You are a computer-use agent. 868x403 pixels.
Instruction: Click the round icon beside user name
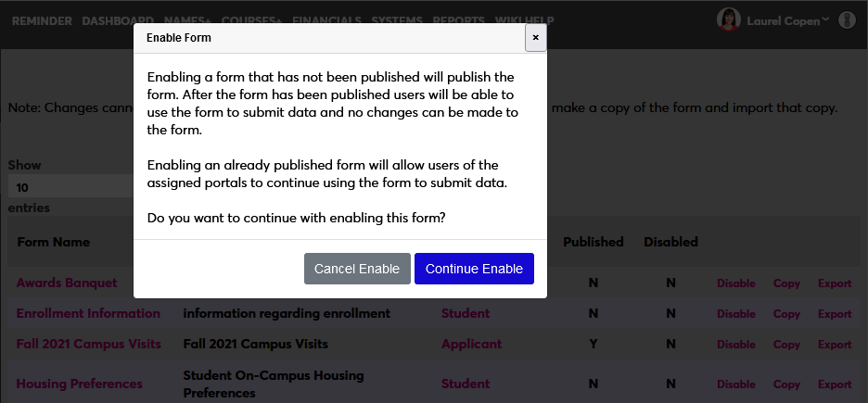tap(847, 20)
